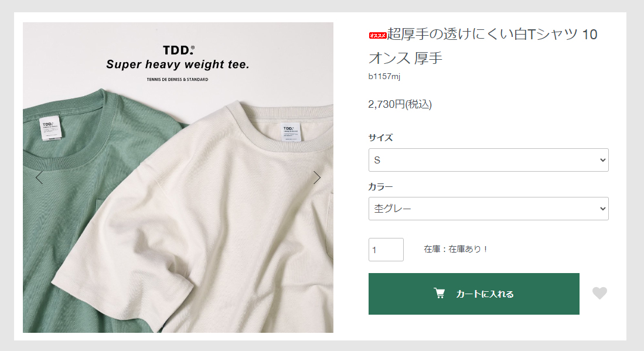The height and width of the screenshot is (351, 644).
Task: Focus the quantity input field
Action: tap(386, 250)
